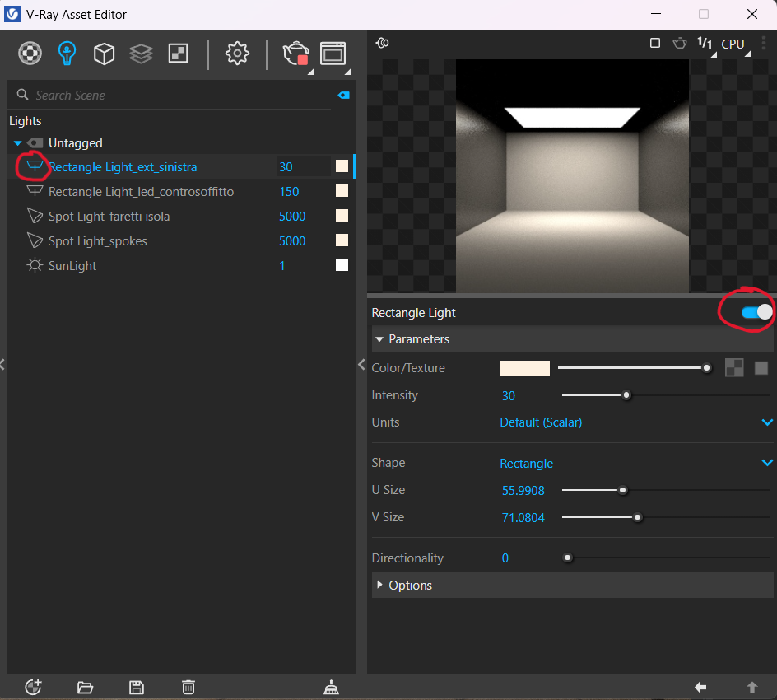Open the preview three-dot options menu
Screen dimensions: 777x700
(764, 43)
